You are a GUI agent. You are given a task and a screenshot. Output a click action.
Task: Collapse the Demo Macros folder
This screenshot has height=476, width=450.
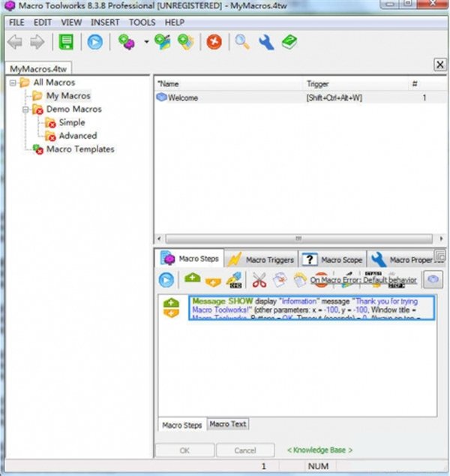click(x=25, y=110)
